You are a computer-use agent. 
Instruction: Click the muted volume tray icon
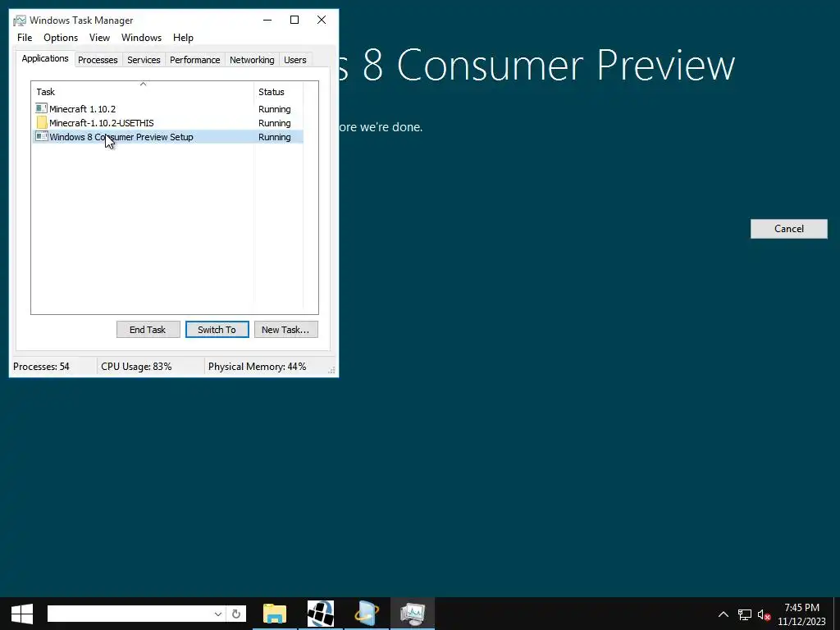764,614
